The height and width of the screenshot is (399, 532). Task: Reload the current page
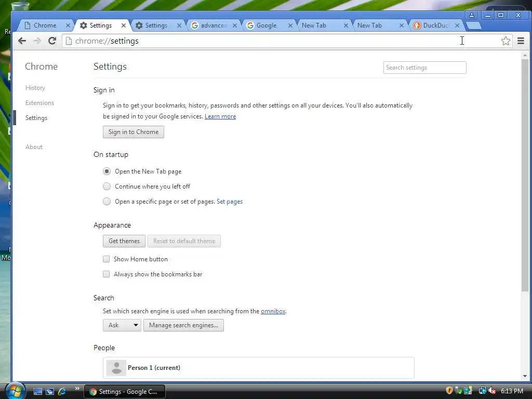(52, 41)
